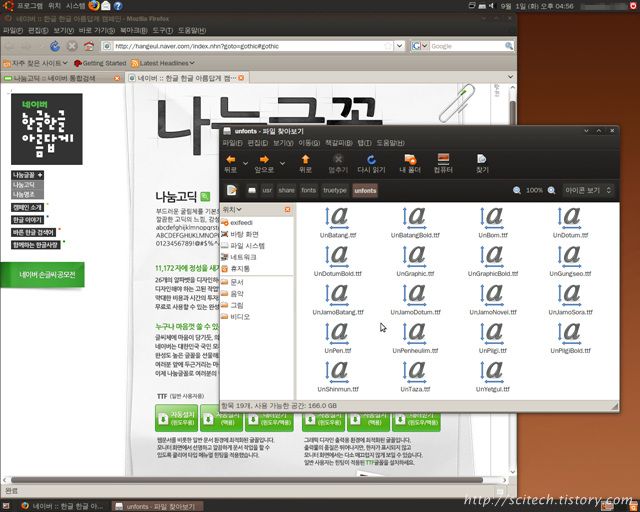Select the UnJamoSora.ttf font file
Viewport: 640px width, 512px height.
click(570, 300)
